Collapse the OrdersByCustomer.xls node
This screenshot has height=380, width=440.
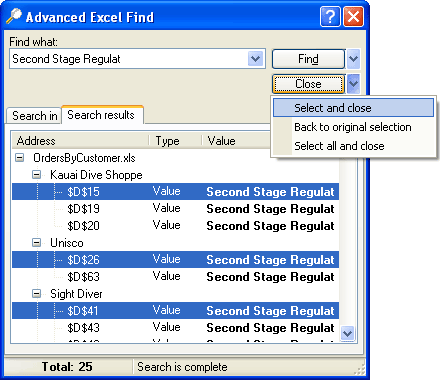pyautogui.click(x=20, y=158)
